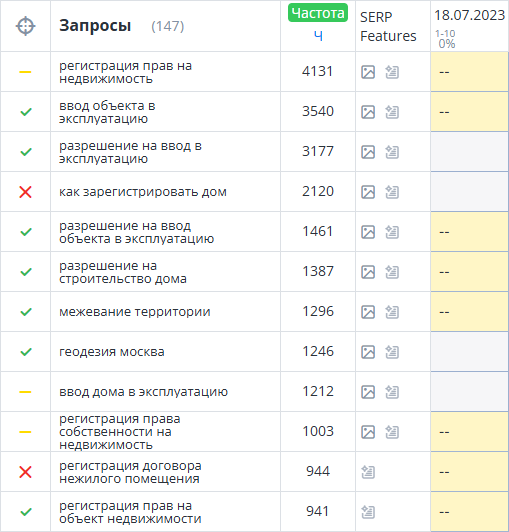Click snippet list icon for межевание территории
The height and width of the screenshot is (532, 509).
point(392,312)
